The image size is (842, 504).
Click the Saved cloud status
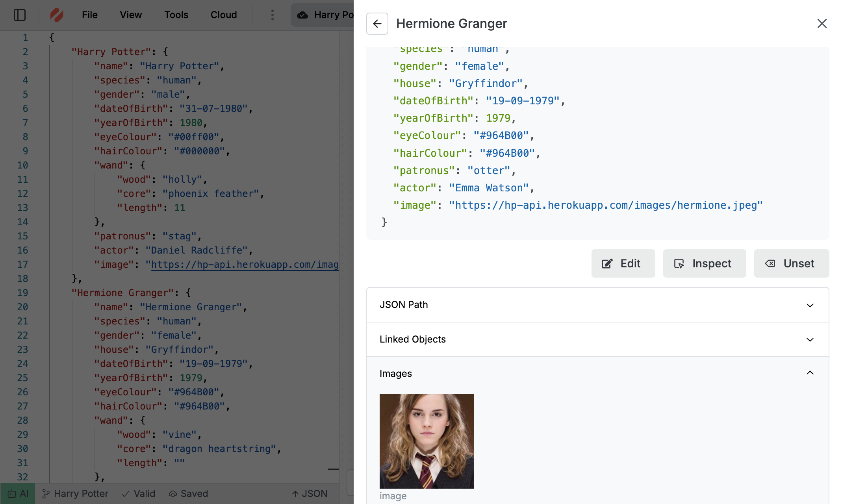[189, 493]
